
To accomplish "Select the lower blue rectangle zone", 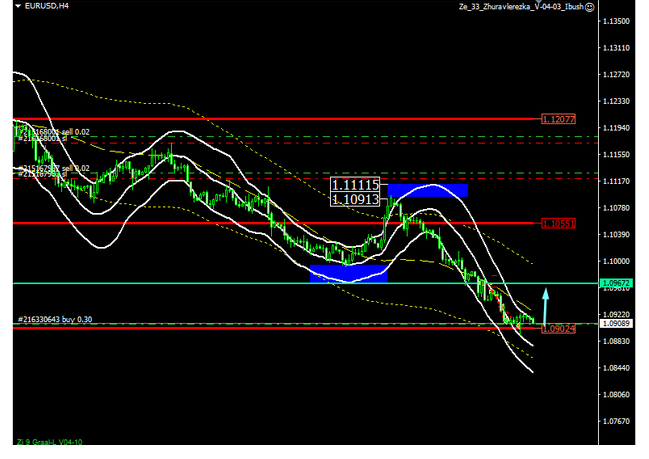I will (x=348, y=275).
